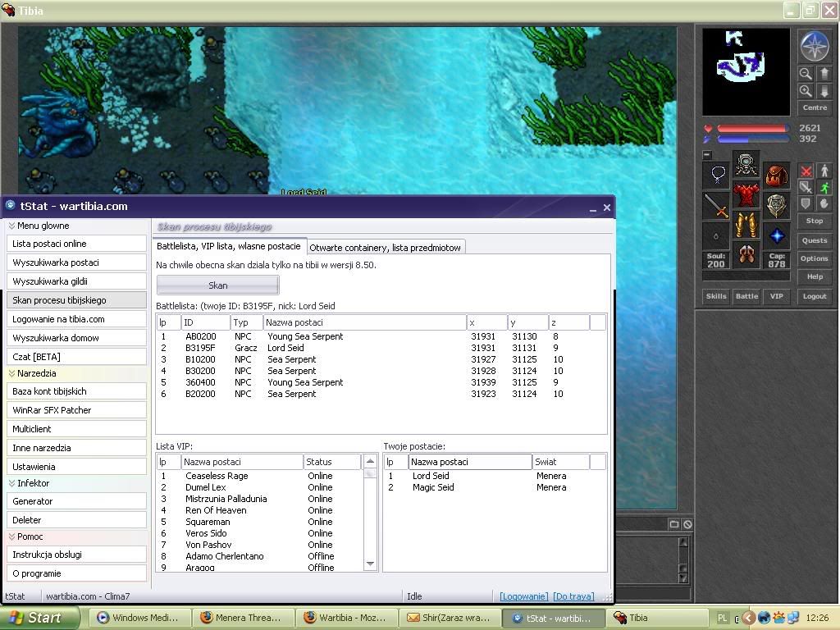This screenshot has width=840, height=630.
Task: Open the Battle window in Tibia
Action: coord(746,296)
